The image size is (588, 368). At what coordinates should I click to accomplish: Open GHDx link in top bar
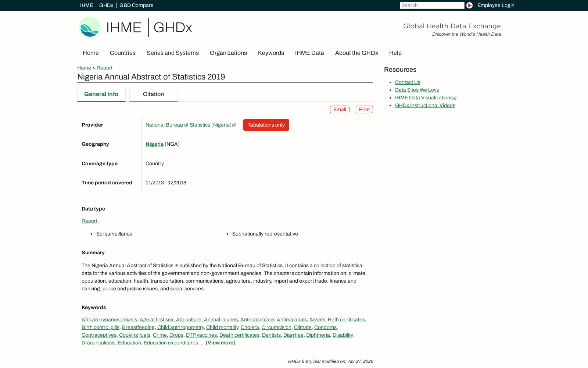[x=106, y=5]
